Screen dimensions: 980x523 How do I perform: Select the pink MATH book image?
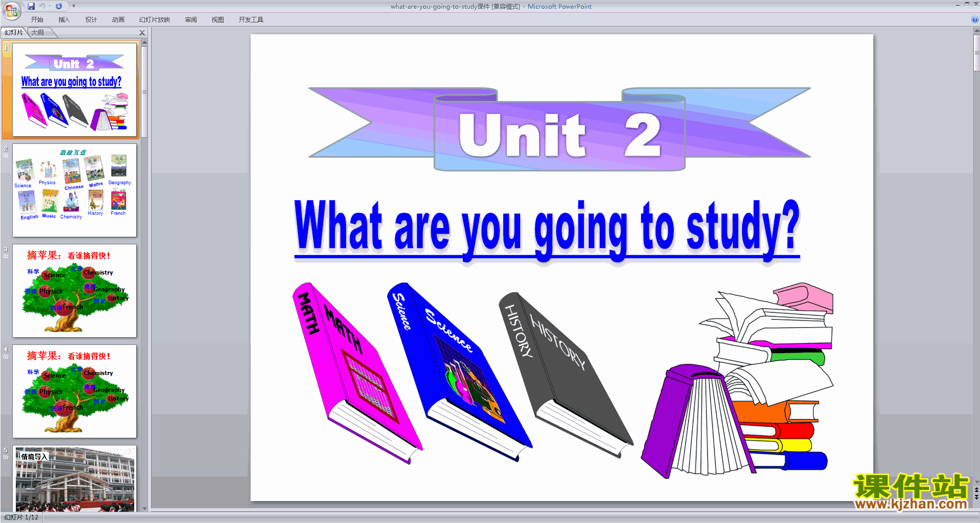(357, 373)
